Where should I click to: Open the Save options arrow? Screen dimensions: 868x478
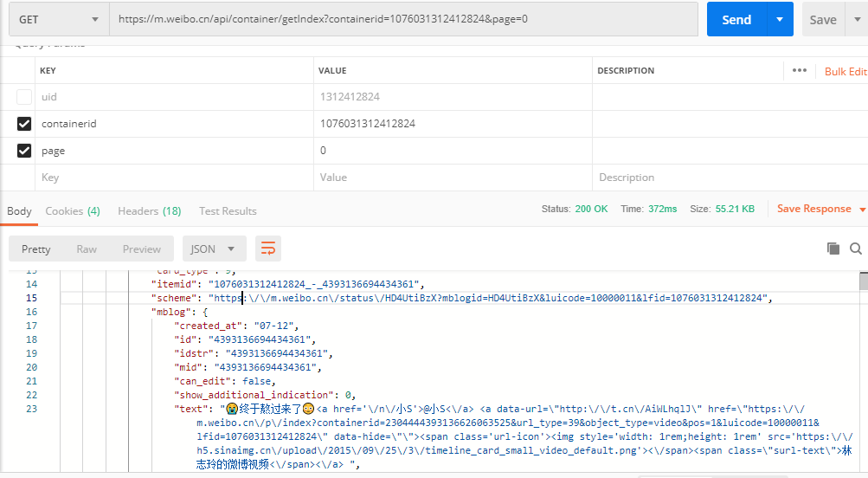[x=857, y=19]
